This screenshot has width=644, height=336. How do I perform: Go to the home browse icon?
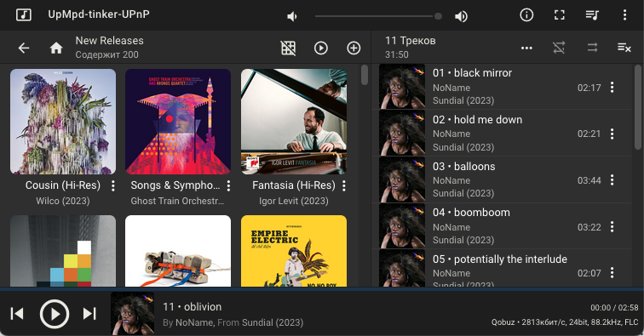(56, 48)
